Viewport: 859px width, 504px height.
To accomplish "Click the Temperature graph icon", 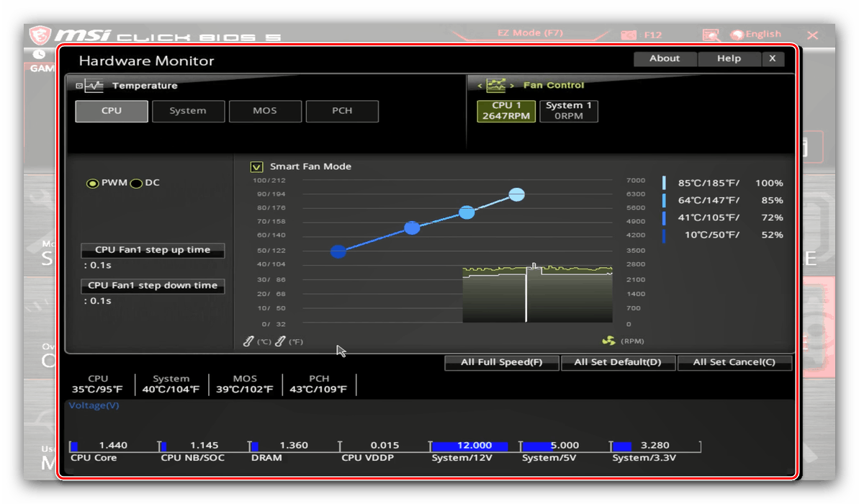I will [x=94, y=86].
